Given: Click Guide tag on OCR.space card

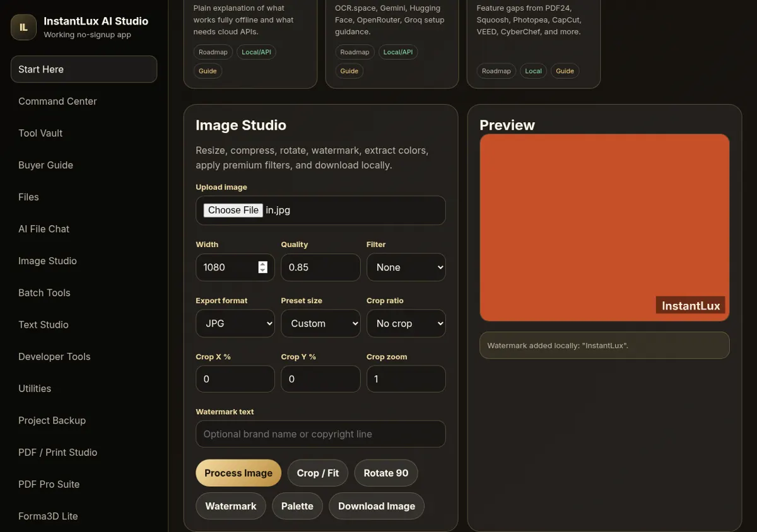Looking at the screenshot, I should 349,71.
